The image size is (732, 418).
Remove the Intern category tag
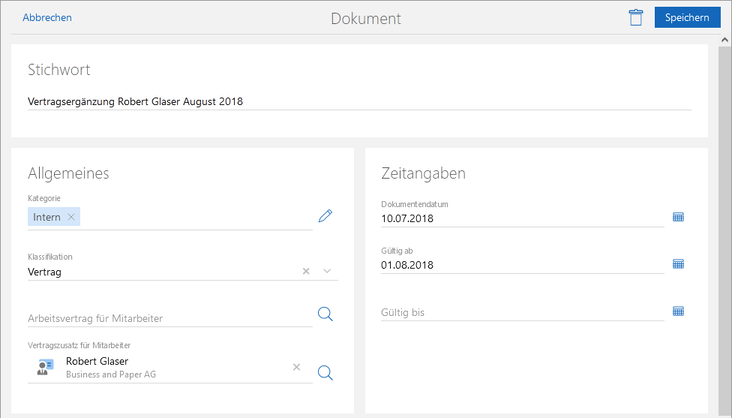(71, 217)
